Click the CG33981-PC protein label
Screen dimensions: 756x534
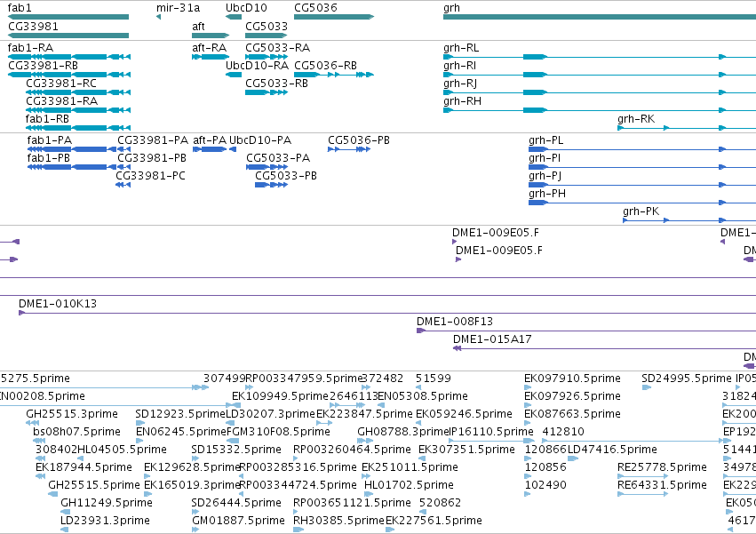coord(150,176)
